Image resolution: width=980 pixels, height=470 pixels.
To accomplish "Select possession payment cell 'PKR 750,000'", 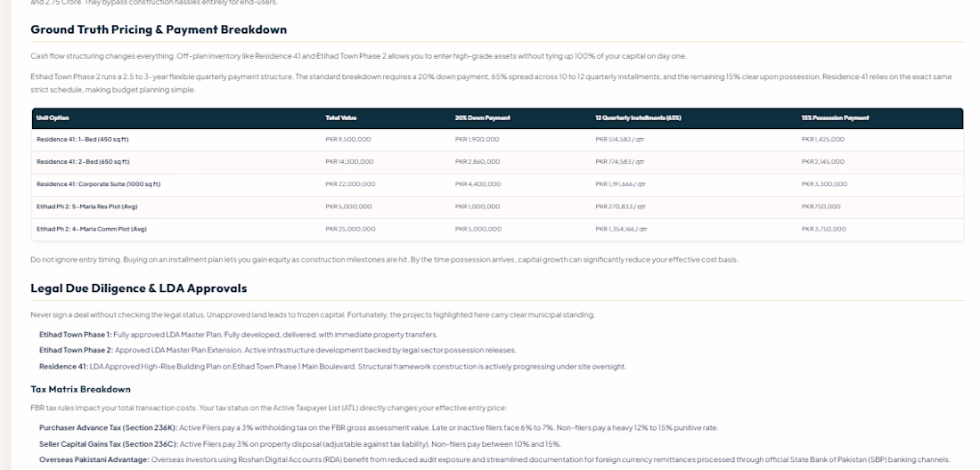I will click(821, 207).
